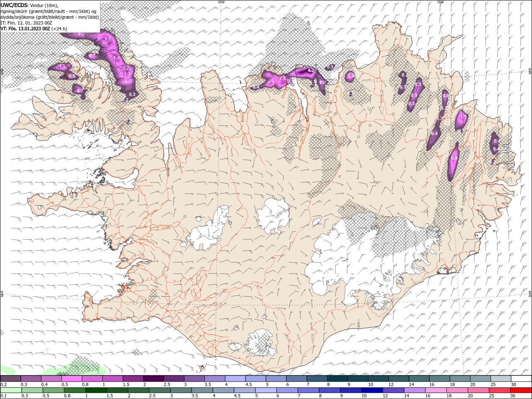Image resolution: width=532 pixels, height=399 pixels.
Task: Select the grey-blue rain swatch between 3.5 and 4
Action: click(x=202, y=390)
